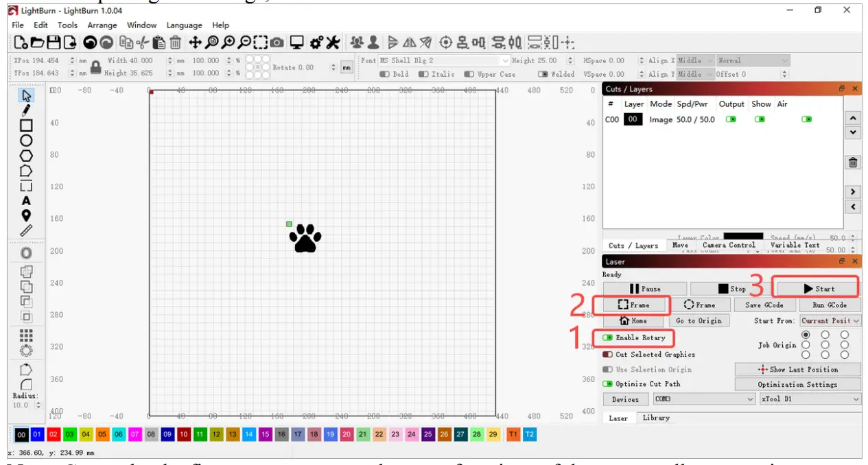The height and width of the screenshot is (465, 868).
Task: Select the Measure ruler tool
Action: [26, 230]
